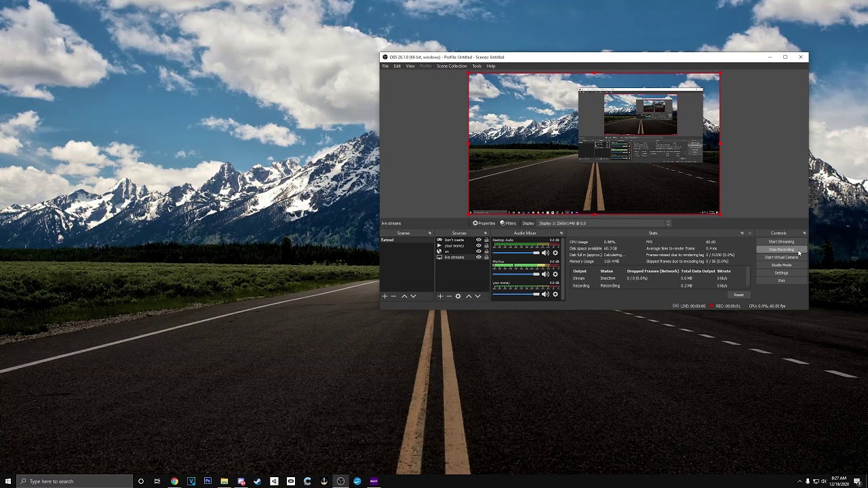Viewport: 868px width, 488px height.
Task: Lock the 'Don't waste' source
Action: pyautogui.click(x=486, y=240)
